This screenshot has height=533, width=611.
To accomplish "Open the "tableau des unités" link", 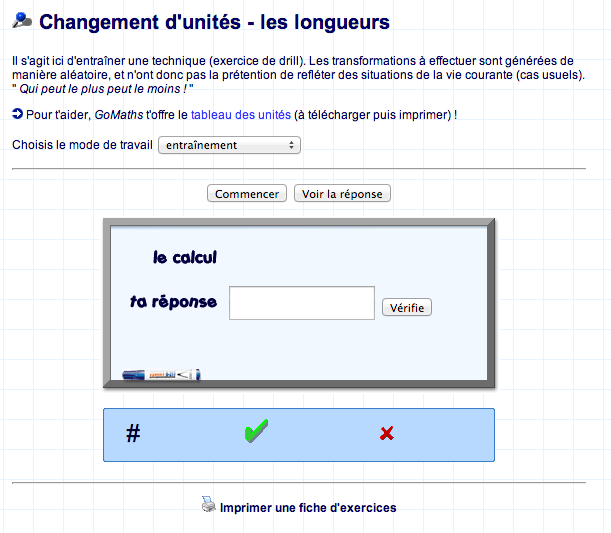I will [240, 115].
